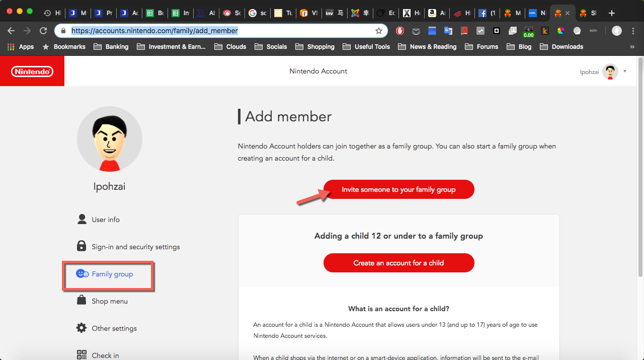644x360 pixels.
Task: Click the URL address bar
Action: pyautogui.click(x=221, y=31)
